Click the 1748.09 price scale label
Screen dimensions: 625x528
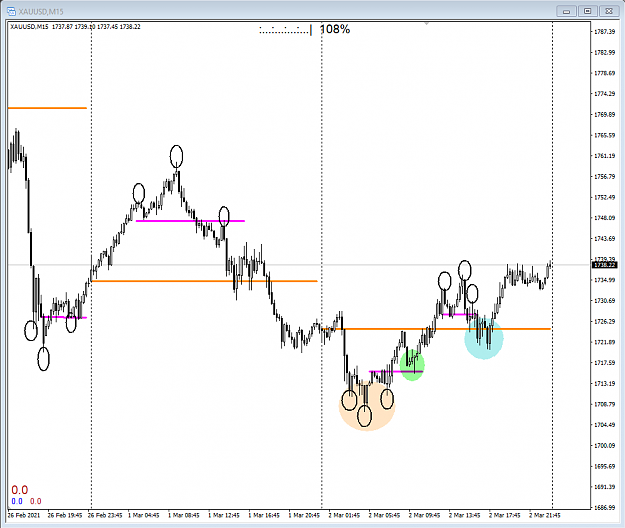pos(605,218)
